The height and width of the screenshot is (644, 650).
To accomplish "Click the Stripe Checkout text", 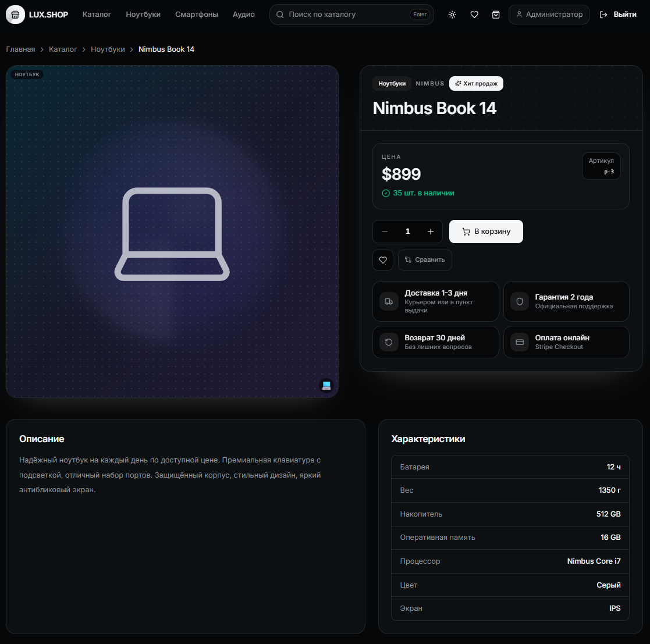I will click(559, 347).
